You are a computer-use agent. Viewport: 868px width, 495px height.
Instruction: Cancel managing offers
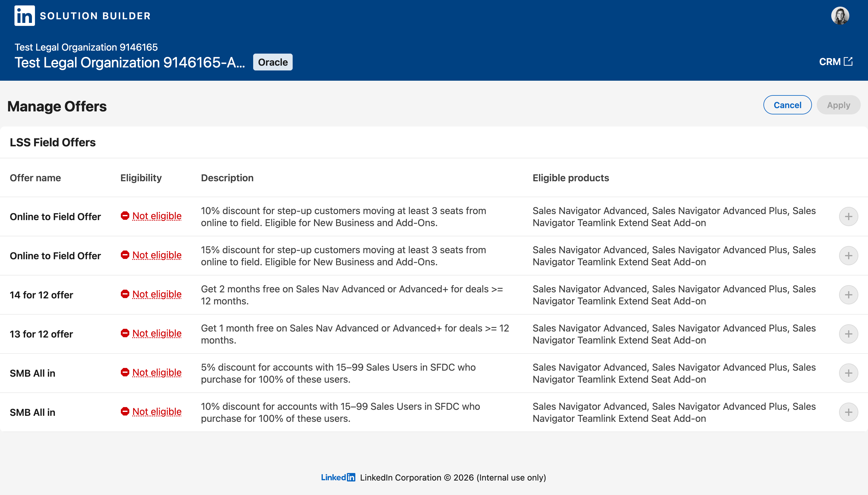787,105
